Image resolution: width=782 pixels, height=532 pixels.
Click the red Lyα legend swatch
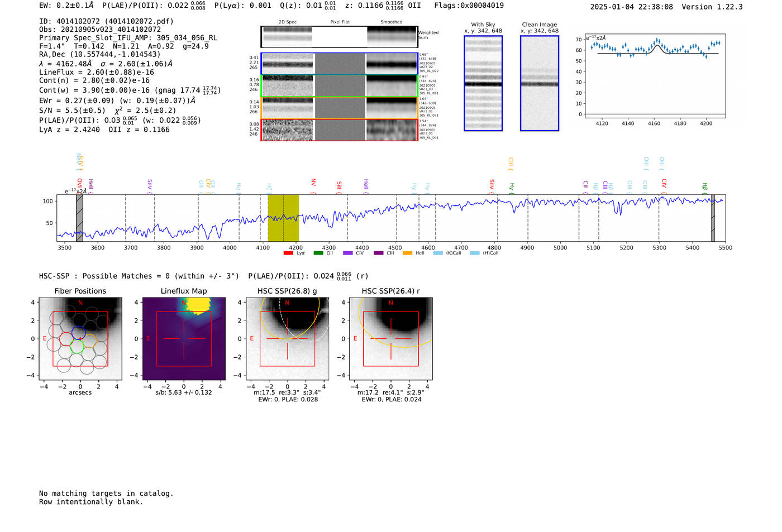click(x=288, y=253)
